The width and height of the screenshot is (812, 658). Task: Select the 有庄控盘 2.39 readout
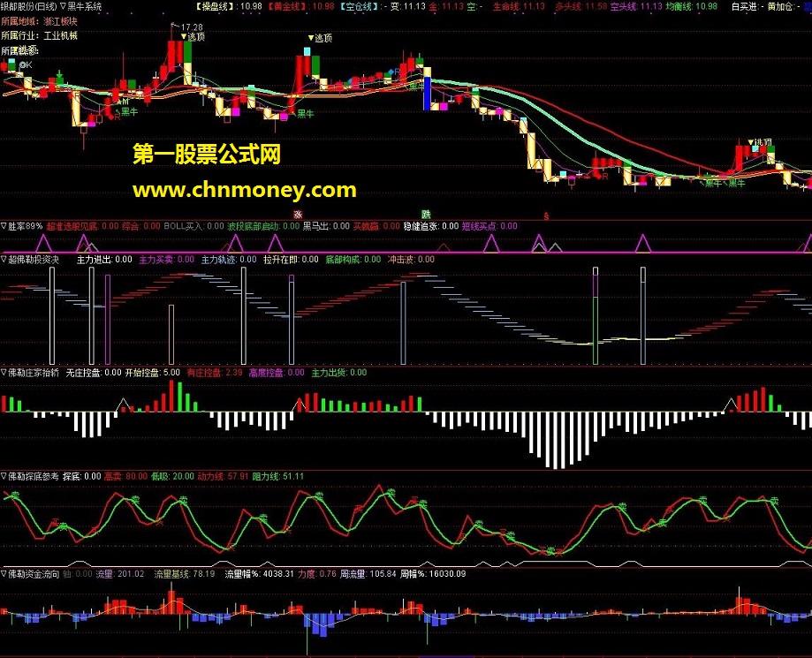tap(215, 373)
